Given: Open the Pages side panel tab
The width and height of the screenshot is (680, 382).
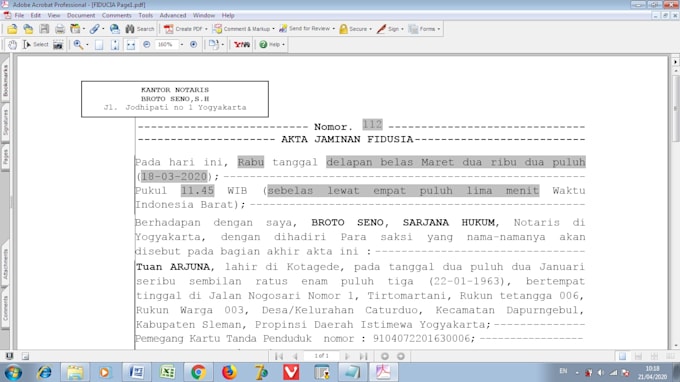Looking at the screenshot, I should 5,157.
